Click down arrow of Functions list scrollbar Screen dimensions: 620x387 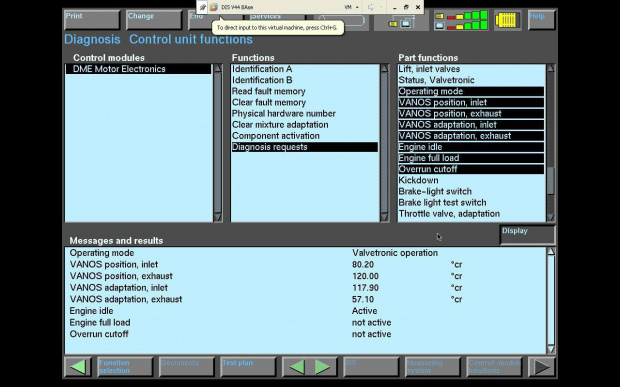click(384, 217)
